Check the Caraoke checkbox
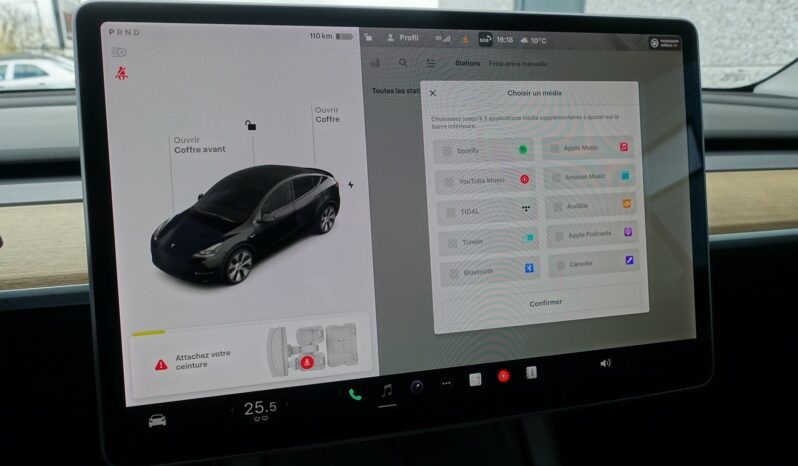Screen dimensions: 798x466 (561, 266)
